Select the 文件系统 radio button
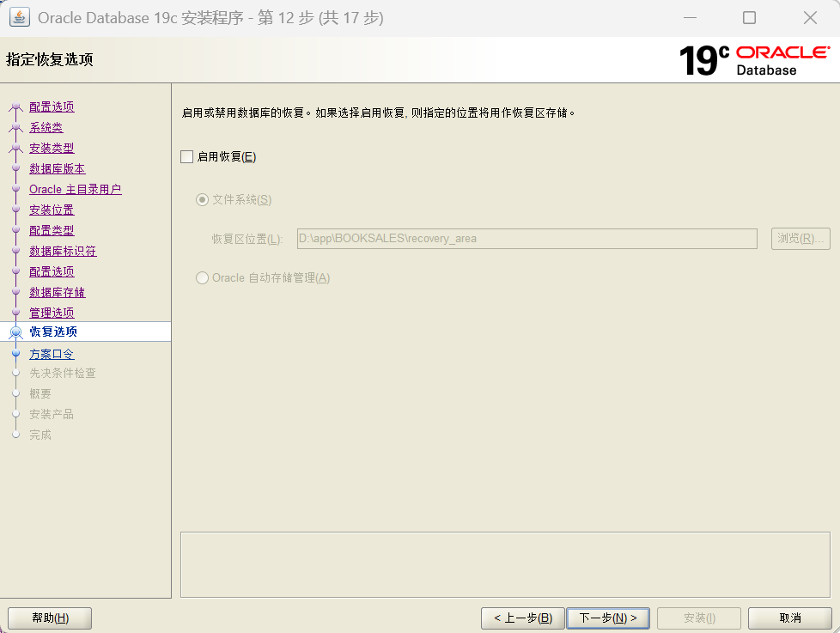 click(x=202, y=200)
